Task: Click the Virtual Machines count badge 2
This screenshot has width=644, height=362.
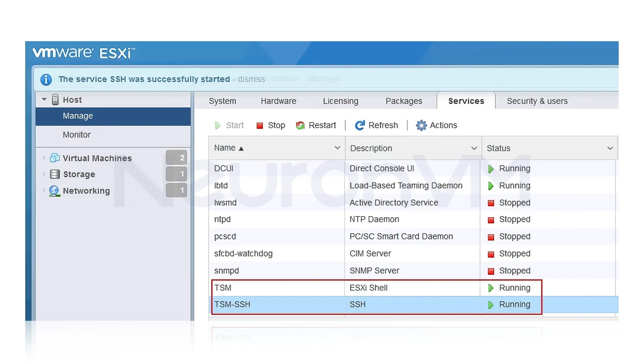Action: [176, 158]
